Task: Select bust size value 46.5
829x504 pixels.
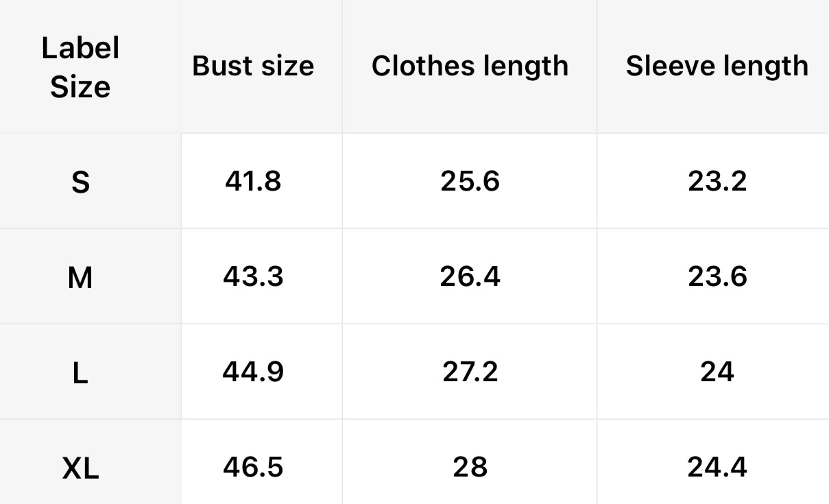Action: pos(253,467)
